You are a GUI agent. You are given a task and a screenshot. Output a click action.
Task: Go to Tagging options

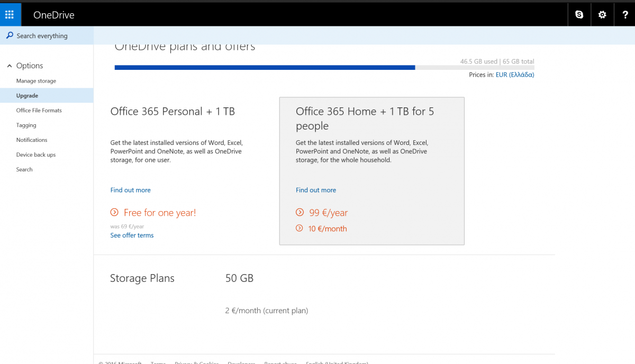pos(26,125)
